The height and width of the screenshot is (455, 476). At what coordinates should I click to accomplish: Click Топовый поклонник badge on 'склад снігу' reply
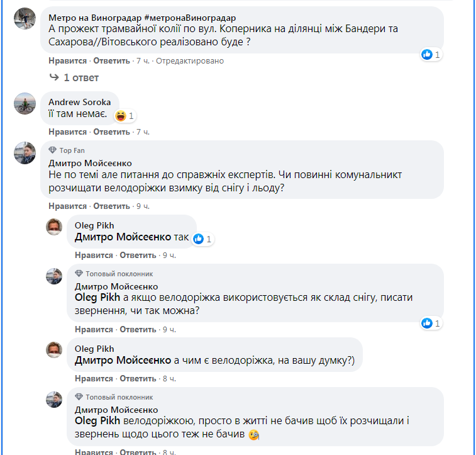tap(114, 274)
